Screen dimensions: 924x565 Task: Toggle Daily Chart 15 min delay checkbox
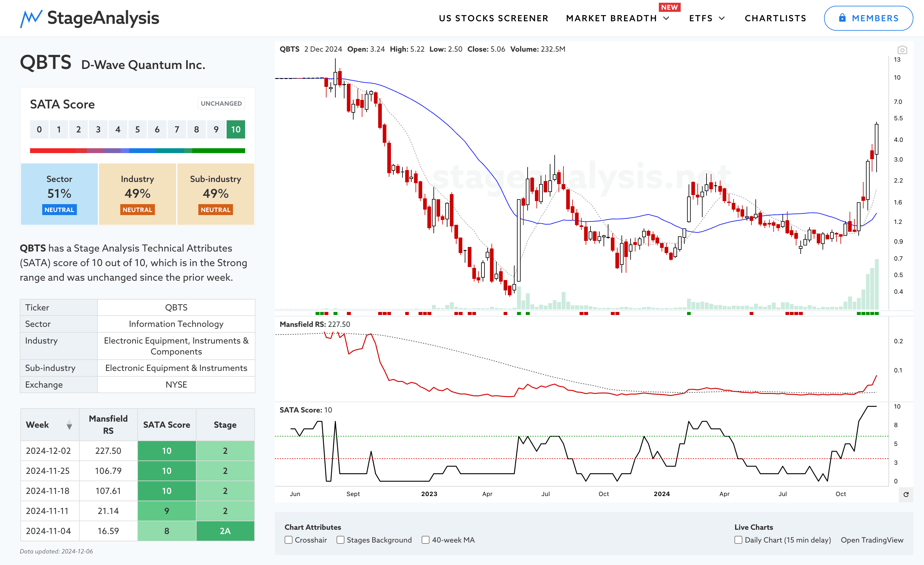click(x=738, y=539)
